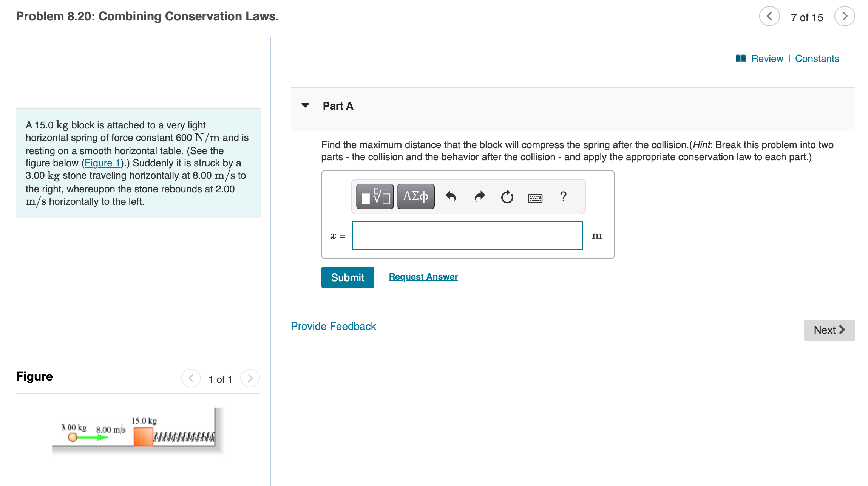Open the Figure 1 link

[x=102, y=163]
